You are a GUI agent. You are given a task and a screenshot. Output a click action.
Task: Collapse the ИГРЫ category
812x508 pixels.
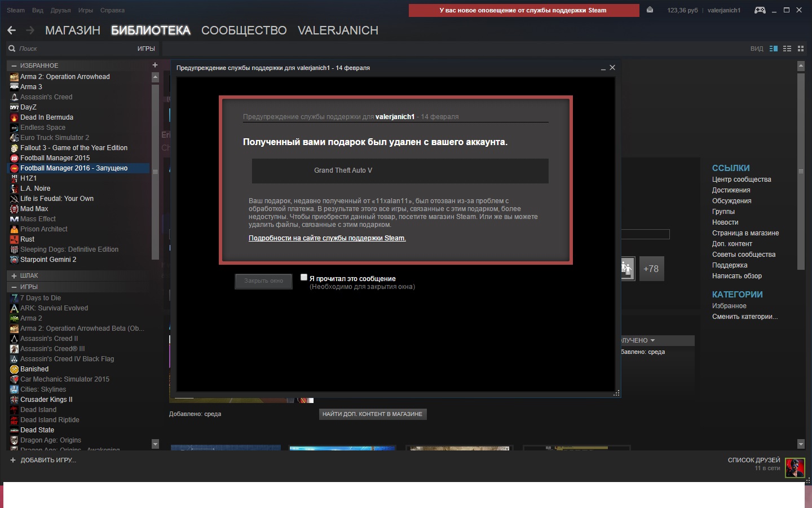[14, 287]
